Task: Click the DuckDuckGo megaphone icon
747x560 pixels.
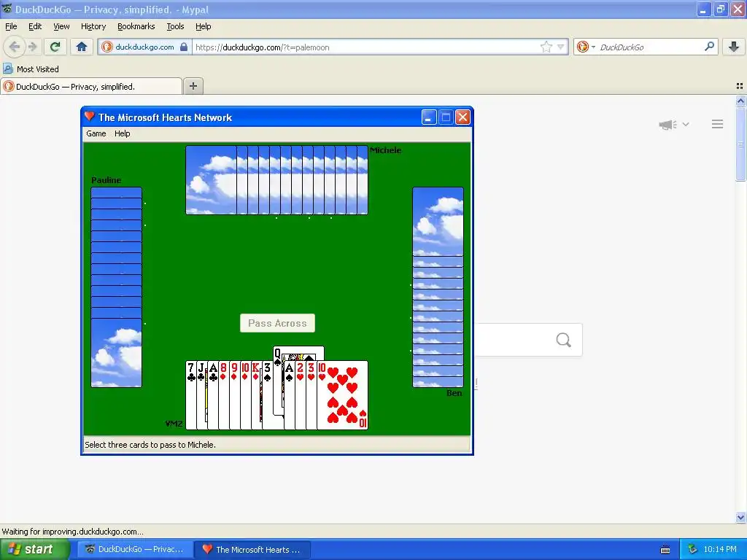Action: click(668, 125)
